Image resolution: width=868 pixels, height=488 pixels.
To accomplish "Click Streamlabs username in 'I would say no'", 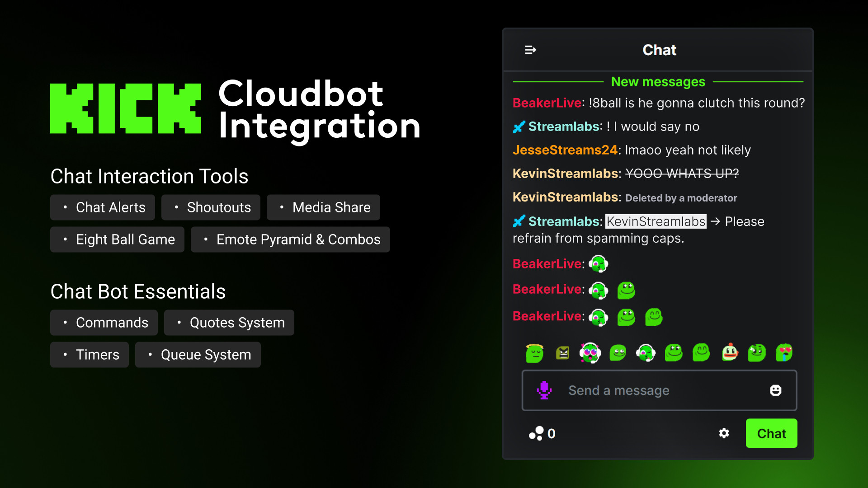I will pos(564,127).
